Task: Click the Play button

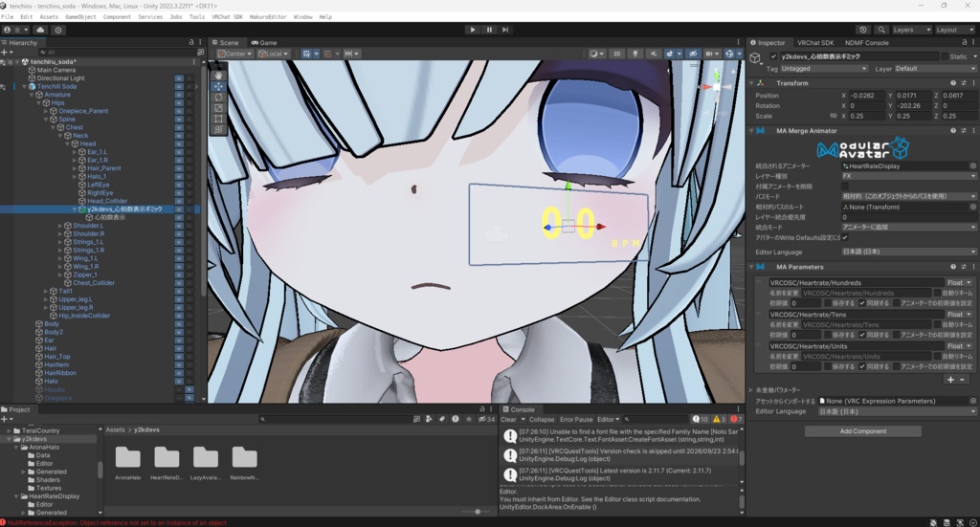Action: coord(473,30)
